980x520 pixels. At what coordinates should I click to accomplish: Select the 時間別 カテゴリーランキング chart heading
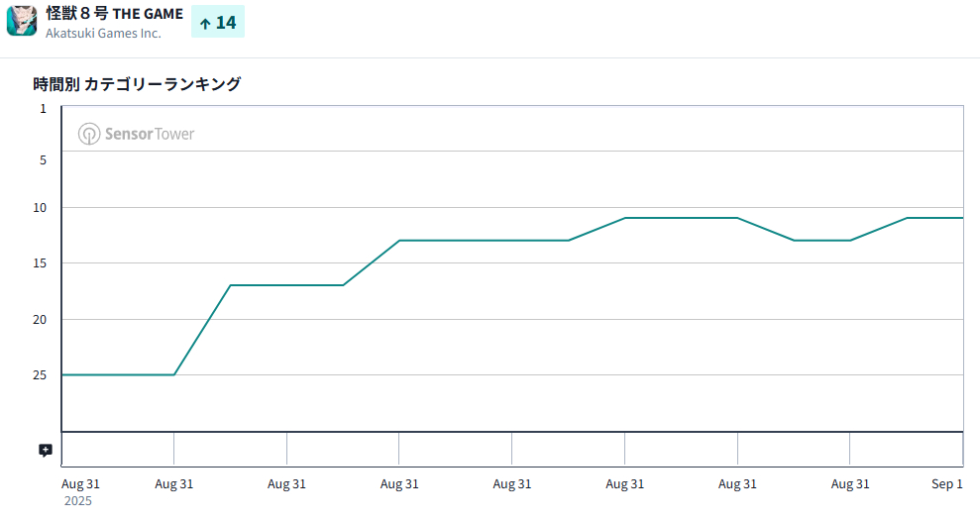[x=137, y=84]
